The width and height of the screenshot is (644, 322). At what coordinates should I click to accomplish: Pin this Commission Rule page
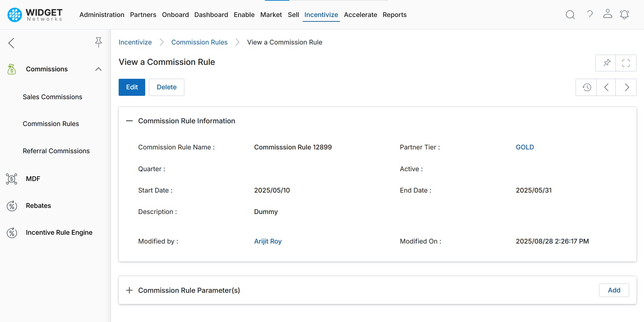click(x=607, y=63)
